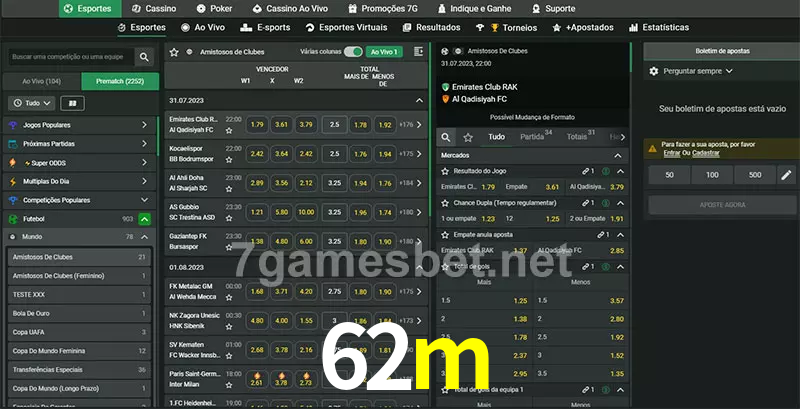
Task: Click the layout view icon beside Tudo filter
Action: 72,103
